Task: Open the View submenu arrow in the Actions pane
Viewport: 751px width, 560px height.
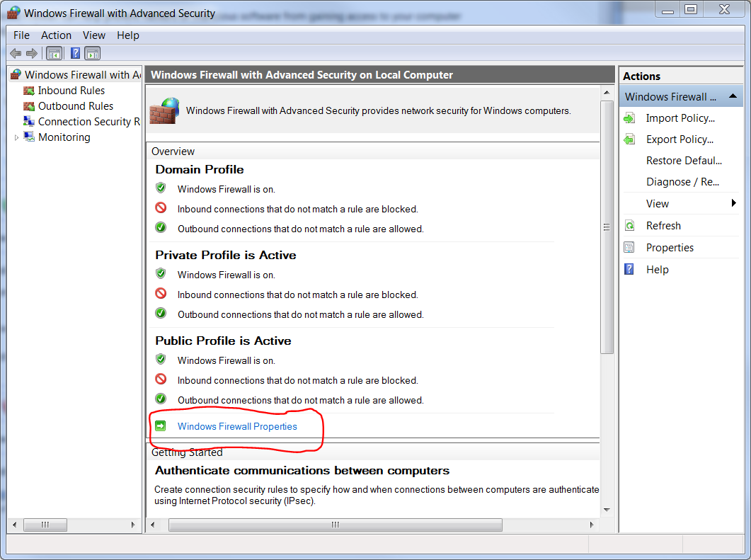Action: [734, 203]
